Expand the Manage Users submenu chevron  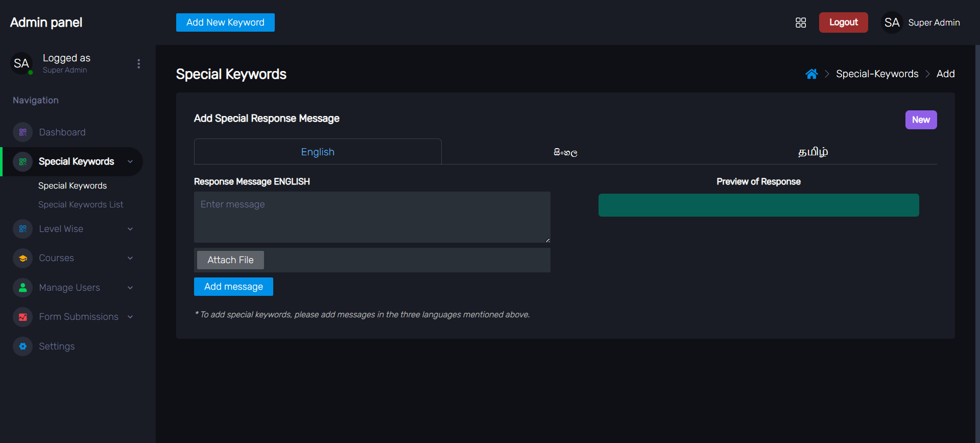(130, 288)
